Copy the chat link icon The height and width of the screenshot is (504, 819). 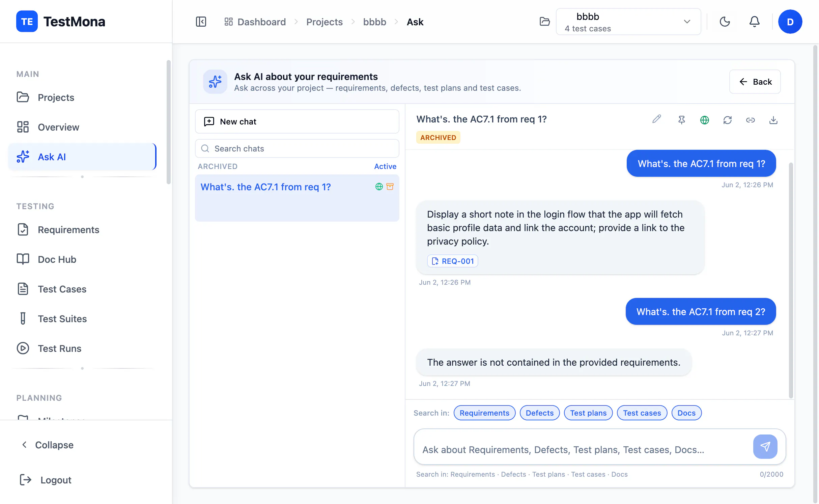(x=750, y=120)
